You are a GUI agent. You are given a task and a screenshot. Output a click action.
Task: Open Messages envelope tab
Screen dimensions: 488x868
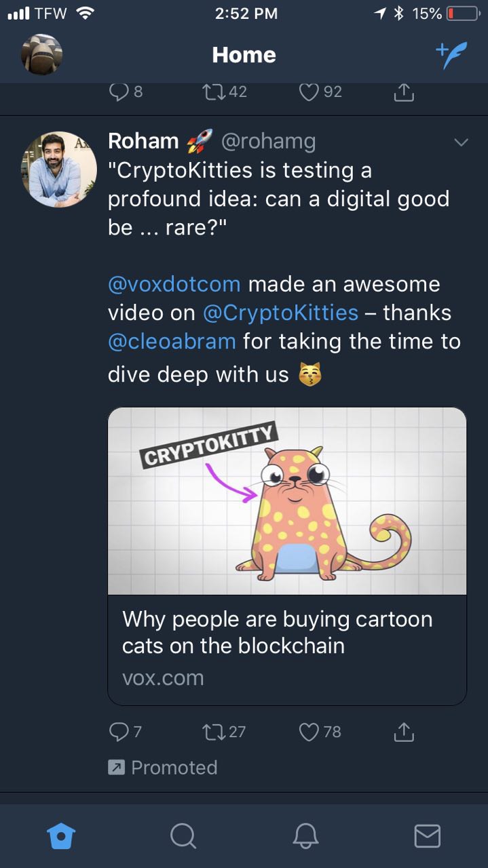point(427,836)
